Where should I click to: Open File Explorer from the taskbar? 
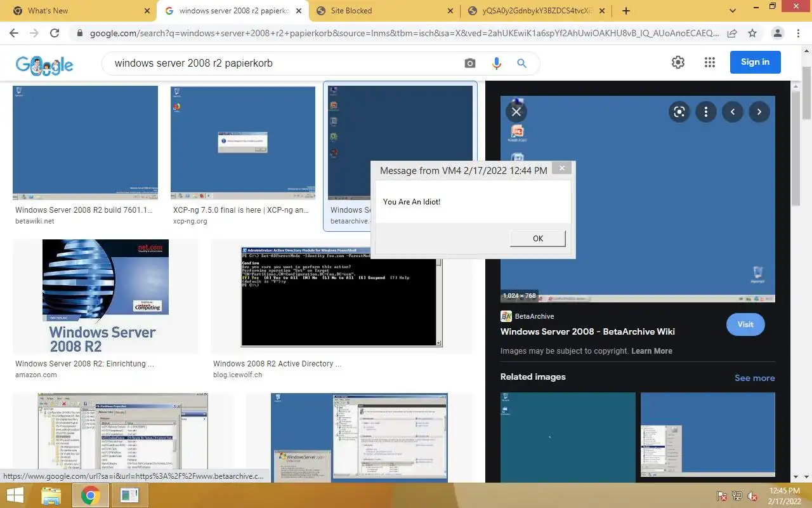(51, 495)
